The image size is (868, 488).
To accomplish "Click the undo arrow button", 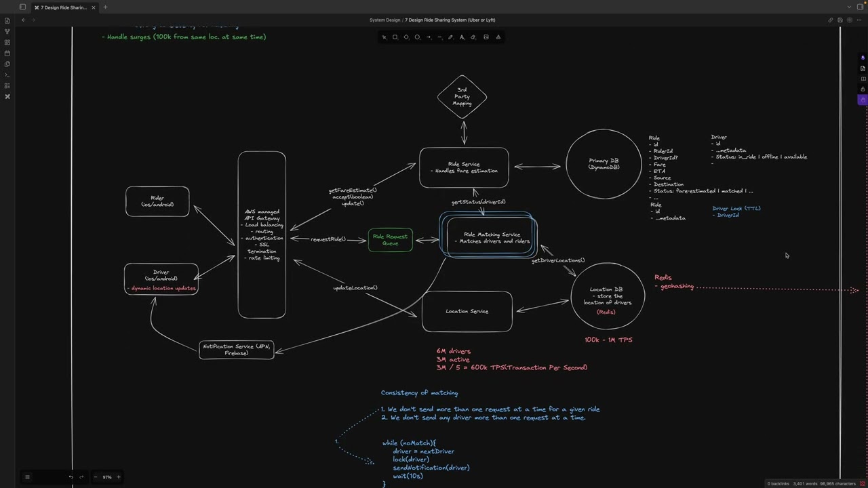I will [71, 477].
